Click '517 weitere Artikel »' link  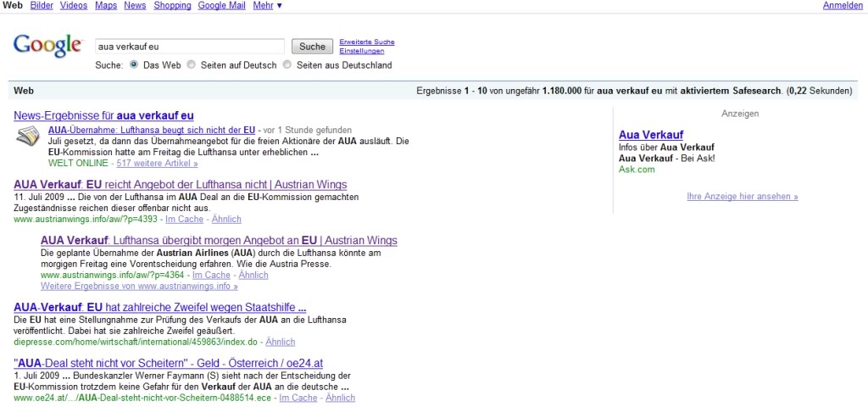click(x=157, y=164)
